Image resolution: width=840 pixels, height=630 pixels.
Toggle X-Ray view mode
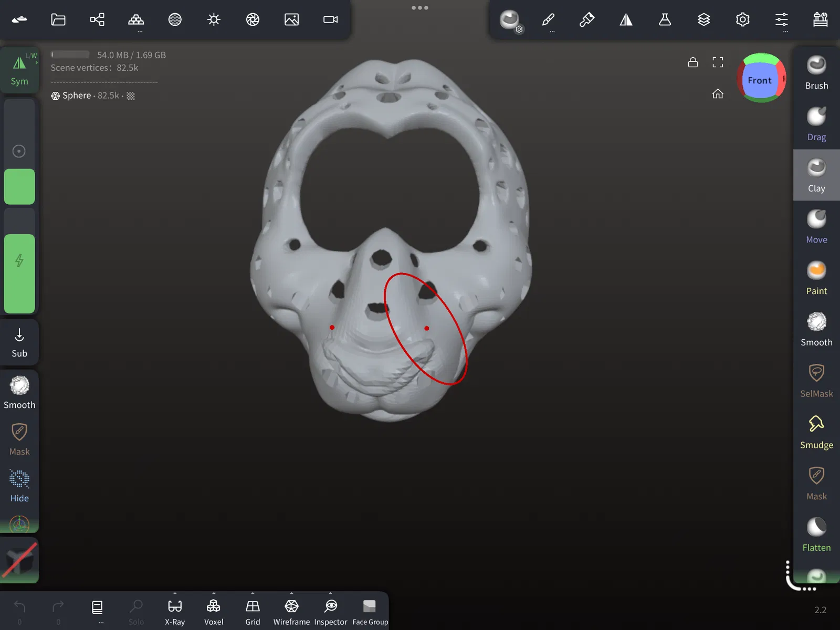(x=175, y=612)
